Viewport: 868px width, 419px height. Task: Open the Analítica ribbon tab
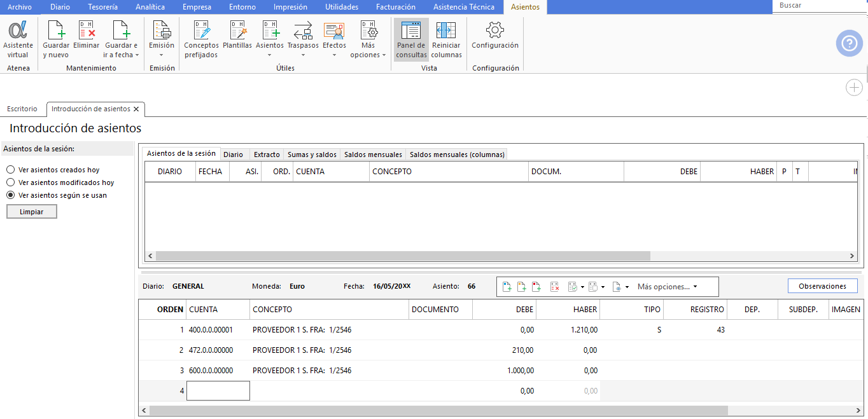pyautogui.click(x=150, y=7)
